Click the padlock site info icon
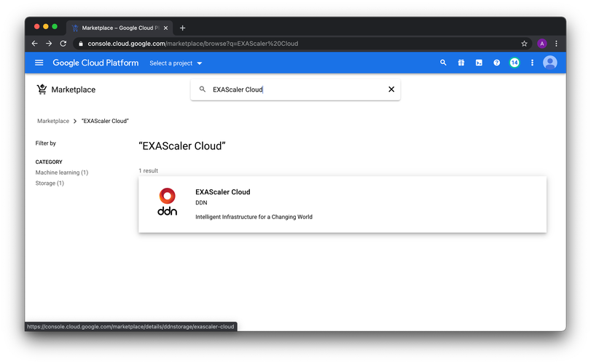 [80, 44]
